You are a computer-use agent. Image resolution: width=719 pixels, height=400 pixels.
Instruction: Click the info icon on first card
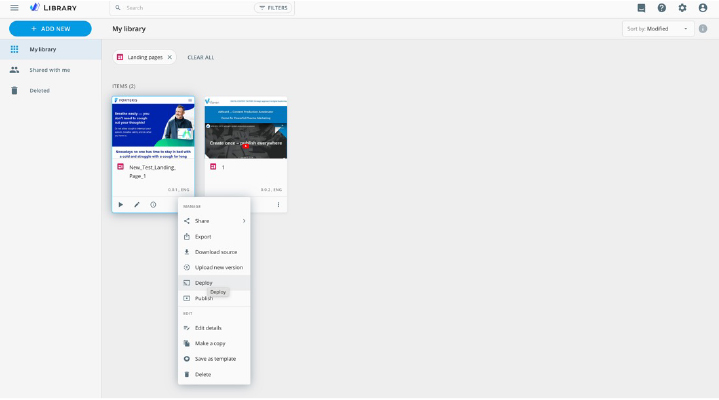point(153,204)
